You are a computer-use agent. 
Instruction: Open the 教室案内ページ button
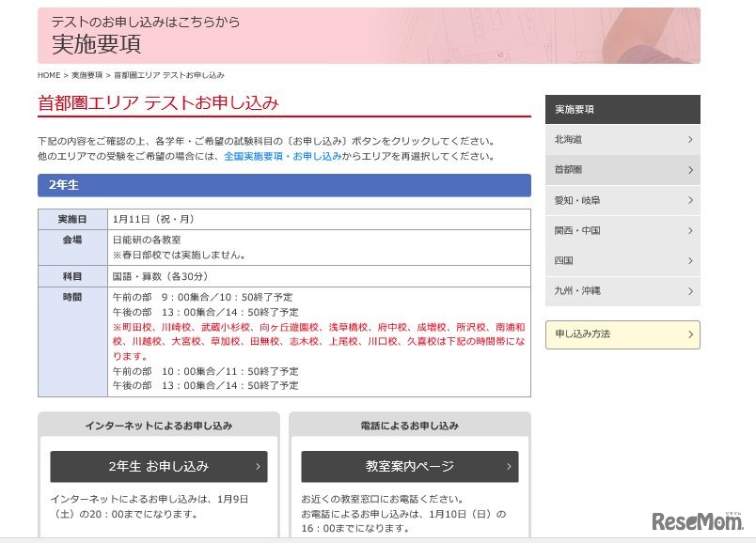pyautogui.click(x=409, y=466)
